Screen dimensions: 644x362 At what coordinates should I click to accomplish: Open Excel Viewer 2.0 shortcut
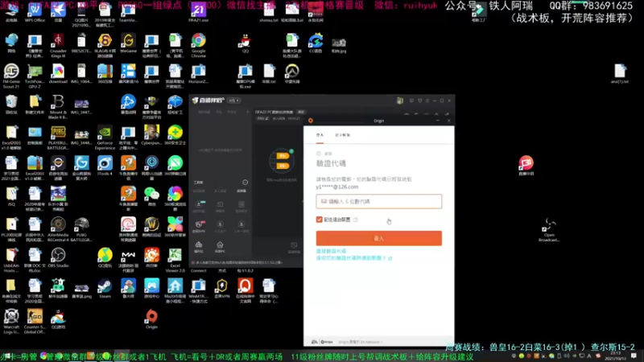point(175,260)
